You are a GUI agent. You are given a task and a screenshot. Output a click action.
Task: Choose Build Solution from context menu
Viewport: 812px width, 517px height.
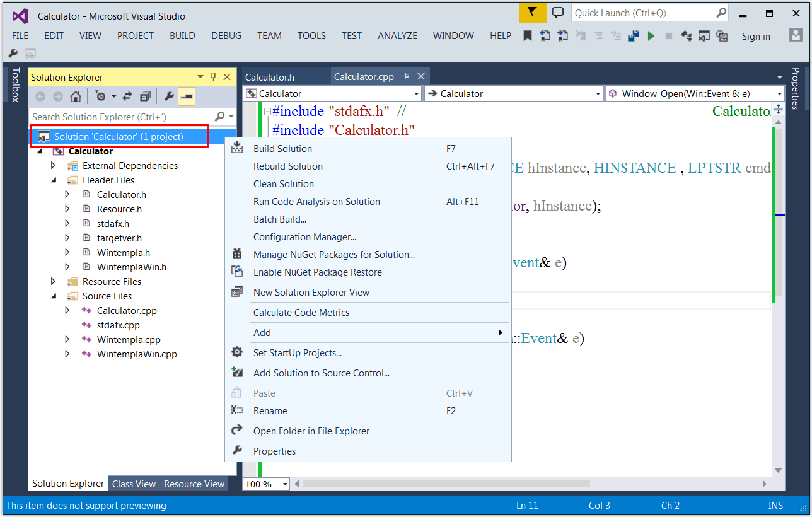tap(368, 149)
